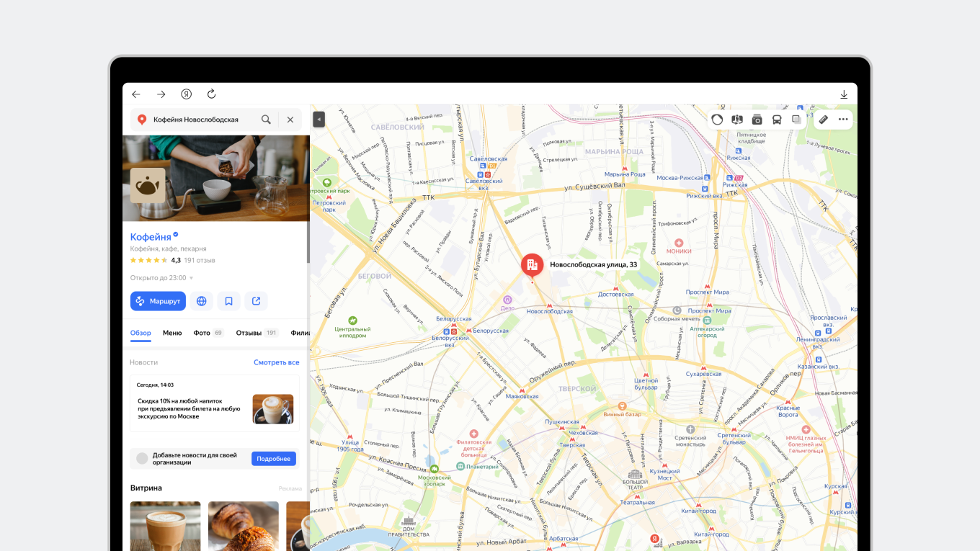
Task: Click 'Подробнее' button for adding organization news
Action: [274, 459]
